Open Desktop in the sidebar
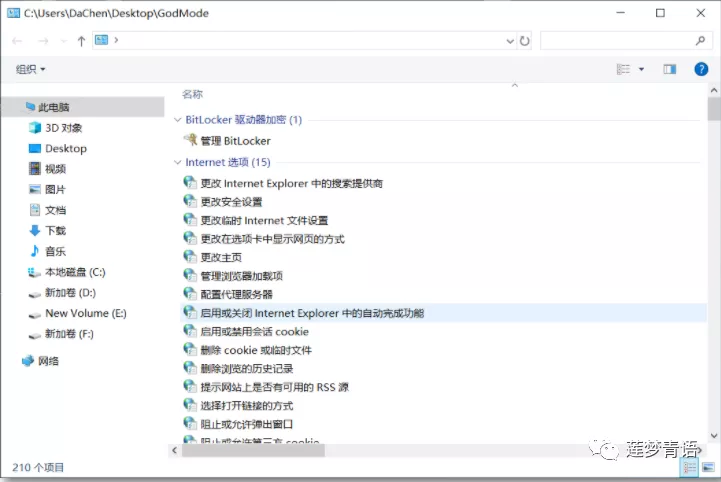 pos(57,148)
